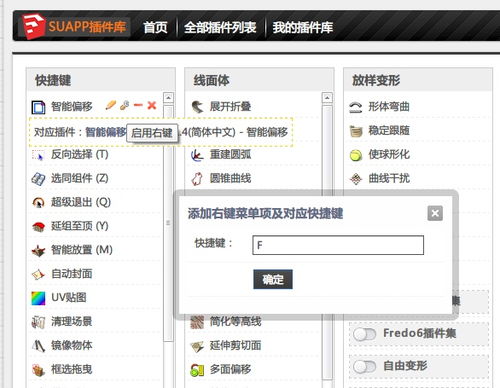Click the 延组至顶 (Y) label

coord(80,226)
